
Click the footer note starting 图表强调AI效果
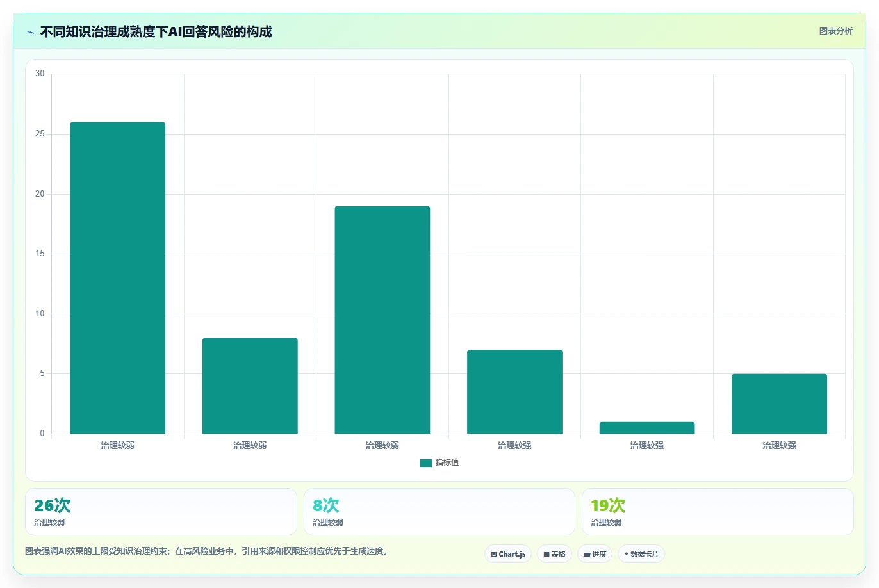pos(207,551)
